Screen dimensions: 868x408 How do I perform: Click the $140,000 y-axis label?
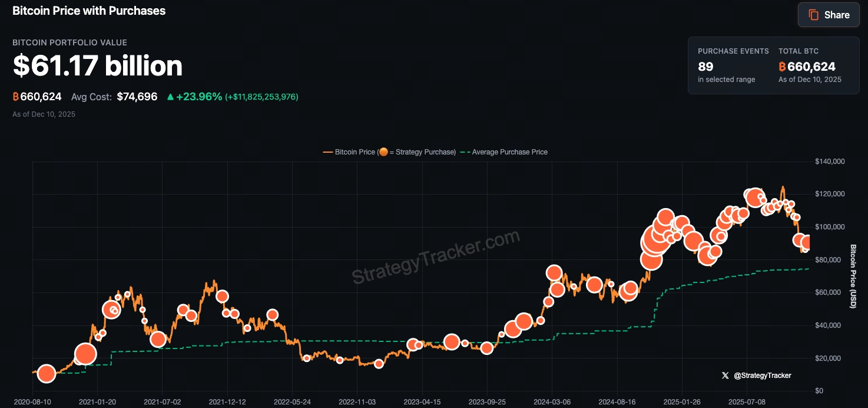pyautogui.click(x=830, y=162)
